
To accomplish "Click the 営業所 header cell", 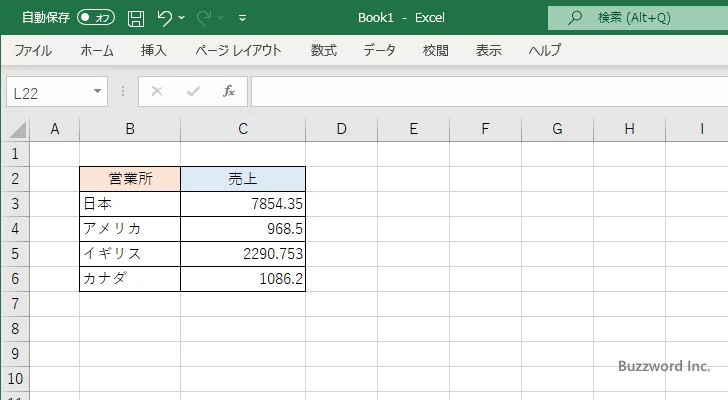I will (x=130, y=179).
